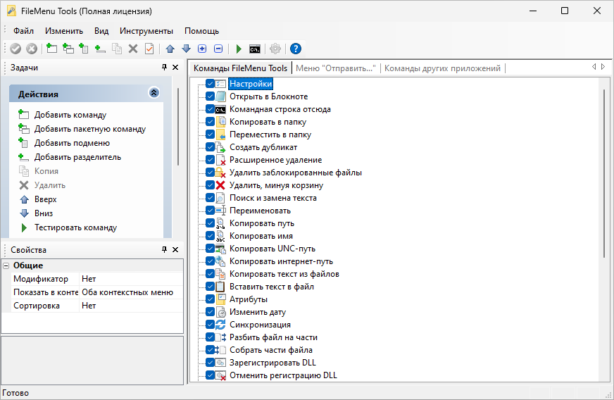Open the Оба контекстных меню value dropdown

pos(131,292)
